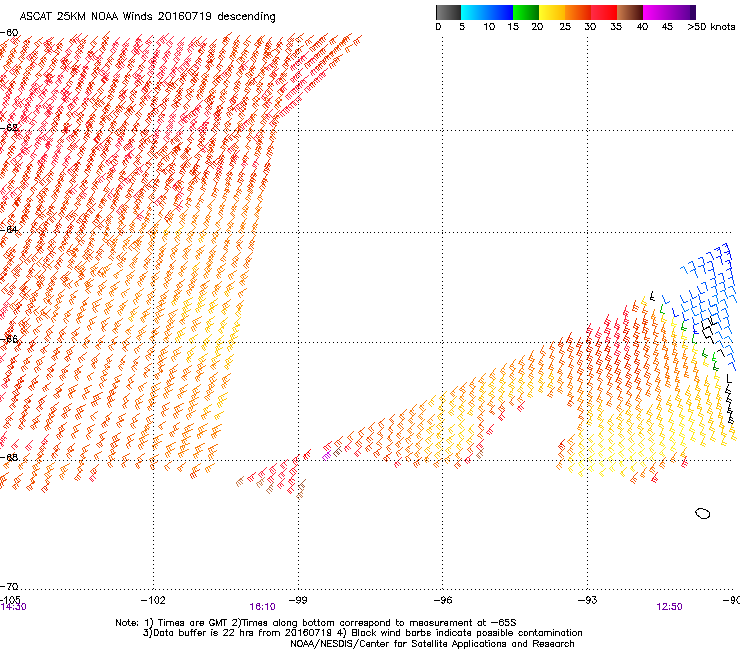Click the '-102' longitude axis label
Image resolution: width=740 pixels, height=650 pixels.
pos(153,600)
